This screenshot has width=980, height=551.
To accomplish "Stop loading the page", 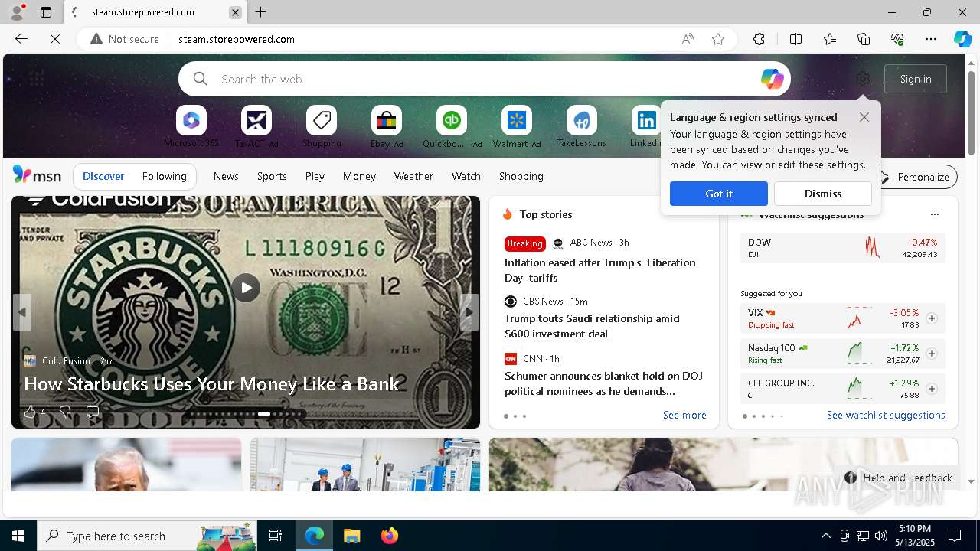I will tap(55, 39).
